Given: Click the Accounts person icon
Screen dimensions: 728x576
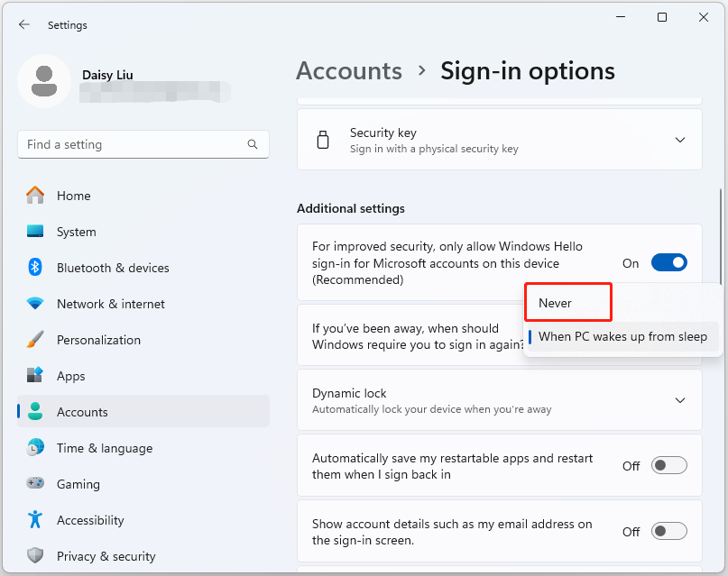Looking at the screenshot, I should click(35, 411).
